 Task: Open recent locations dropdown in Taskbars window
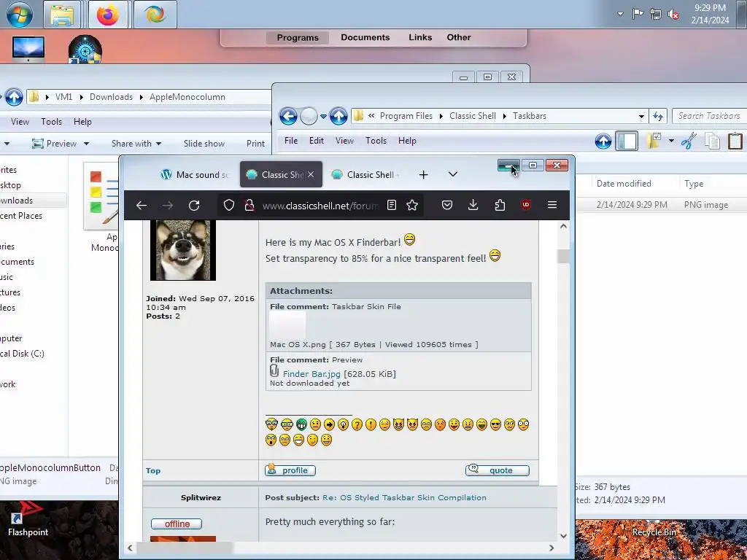323,116
